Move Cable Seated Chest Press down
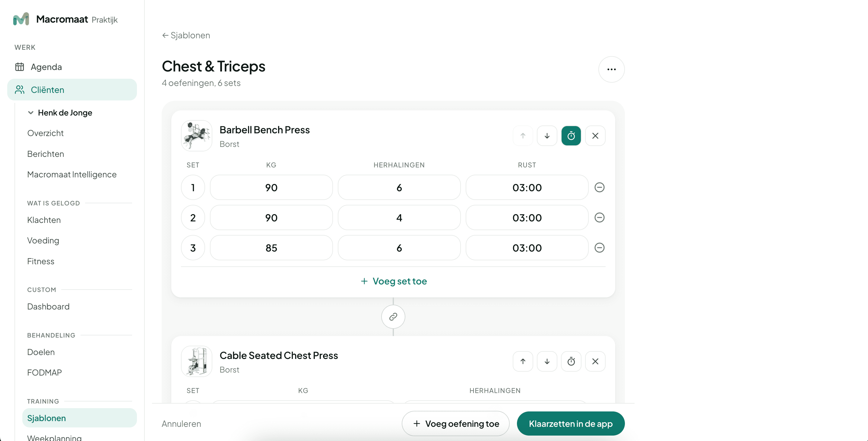 [547, 361]
